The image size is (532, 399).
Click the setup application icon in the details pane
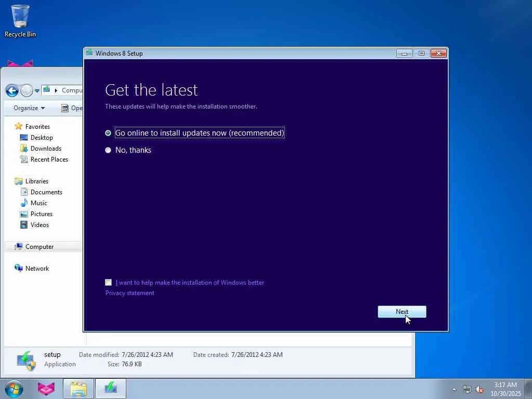[x=26, y=361]
